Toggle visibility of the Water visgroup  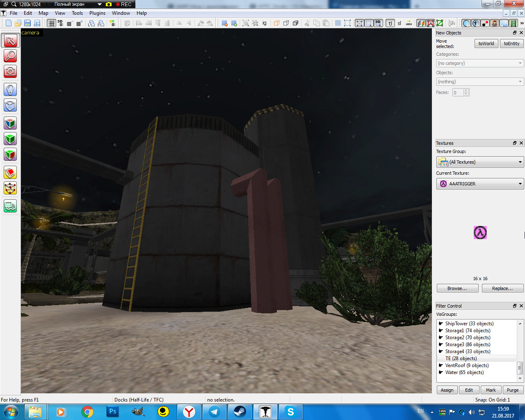point(441,372)
